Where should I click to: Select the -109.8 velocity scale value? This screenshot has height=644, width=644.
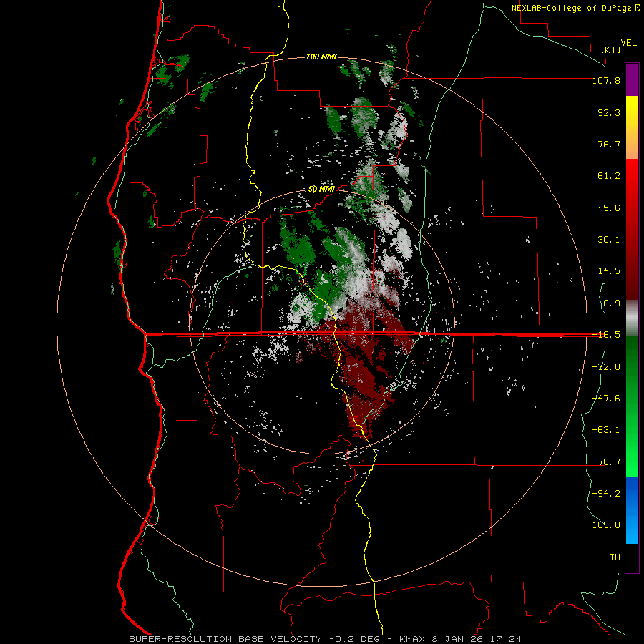coord(603,525)
